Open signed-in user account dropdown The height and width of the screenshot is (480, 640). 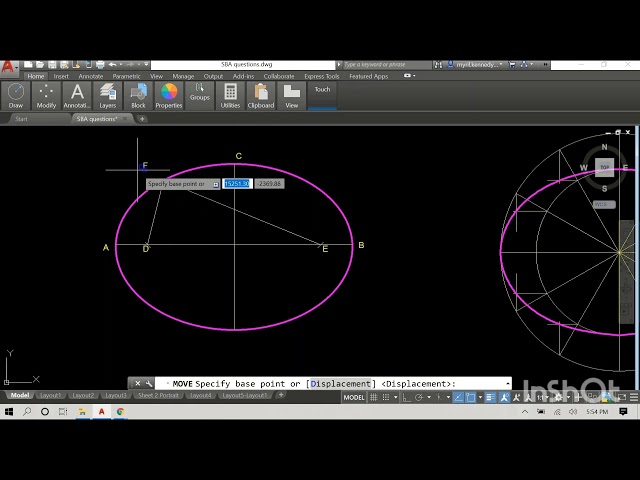[475, 64]
